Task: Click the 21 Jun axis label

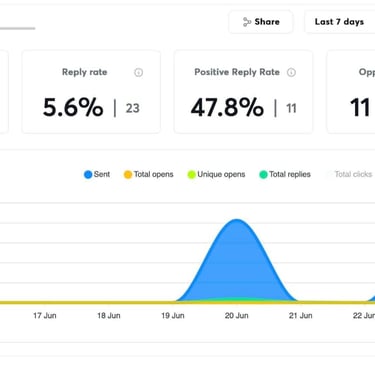Action: point(301,315)
